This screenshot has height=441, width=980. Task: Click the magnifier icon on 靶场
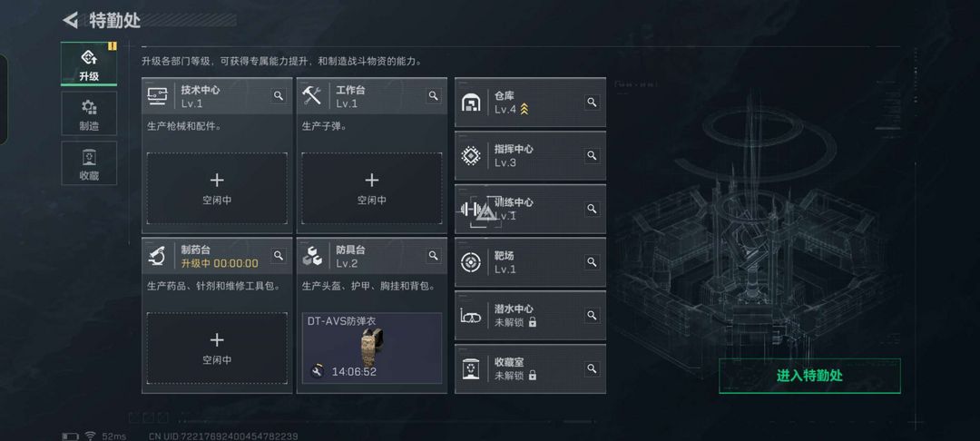(592, 261)
